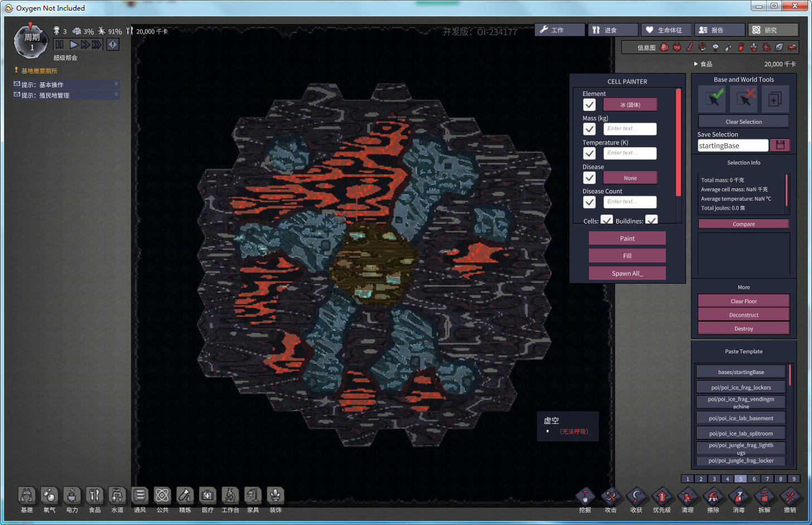The height and width of the screenshot is (525, 812).
Task: Toggle the germ disease overlay icon
Action: point(767,47)
